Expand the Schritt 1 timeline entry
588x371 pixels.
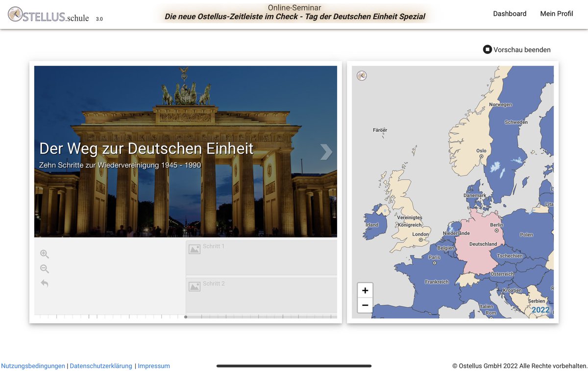261,257
